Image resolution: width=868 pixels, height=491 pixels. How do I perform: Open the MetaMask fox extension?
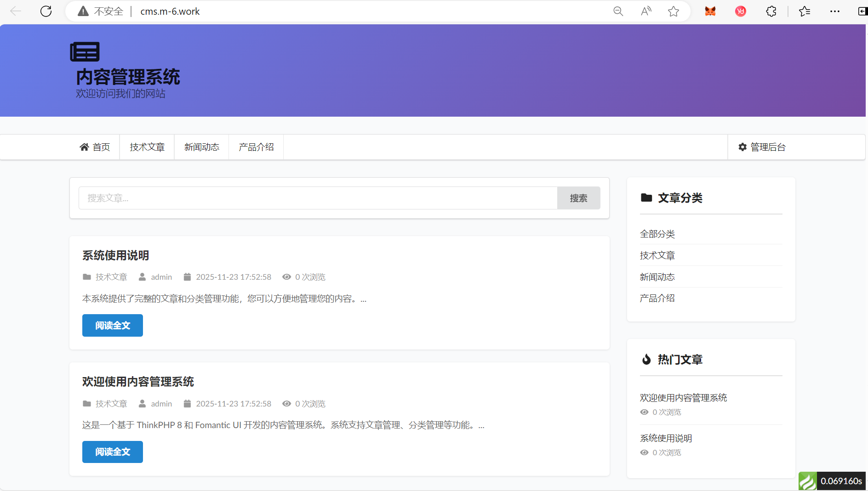coord(710,11)
